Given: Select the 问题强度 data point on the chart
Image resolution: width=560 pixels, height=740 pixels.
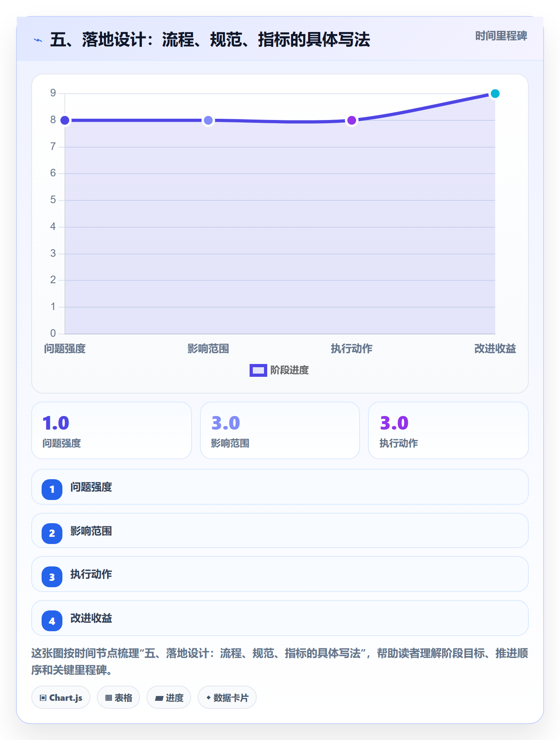Looking at the screenshot, I should pos(65,120).
